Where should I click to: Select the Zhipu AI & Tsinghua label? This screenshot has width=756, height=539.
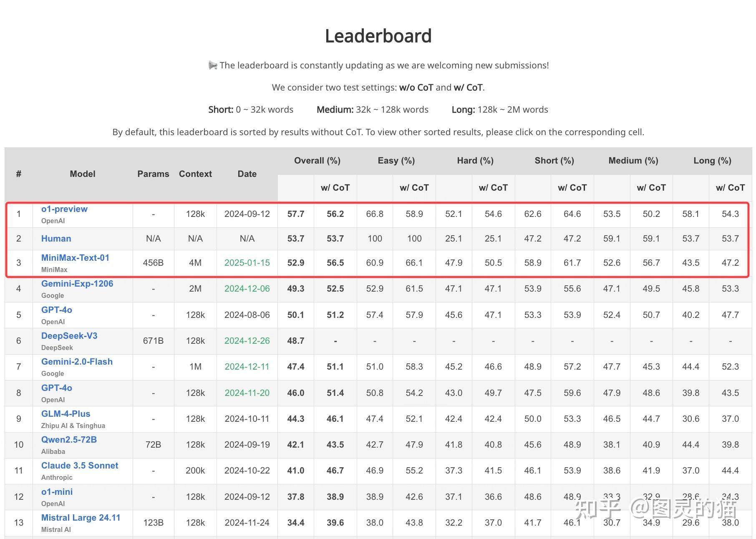73,426
